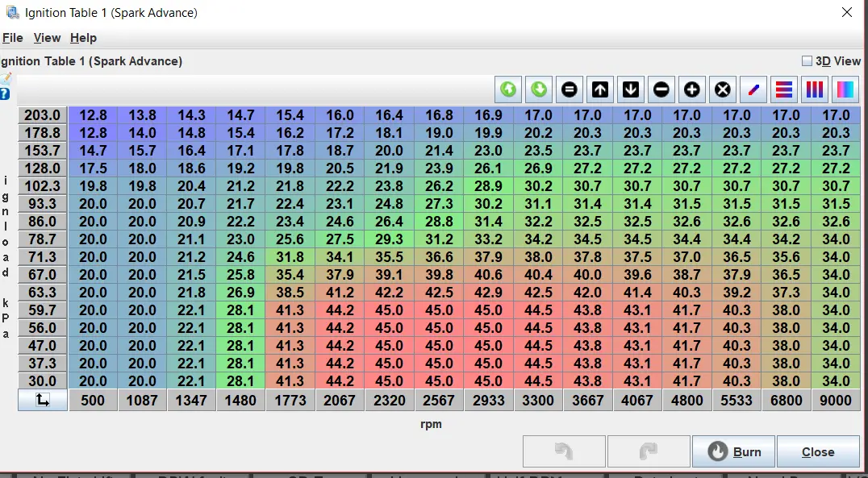Click the Burn button

pyautogui.click(x=734, y=451)
